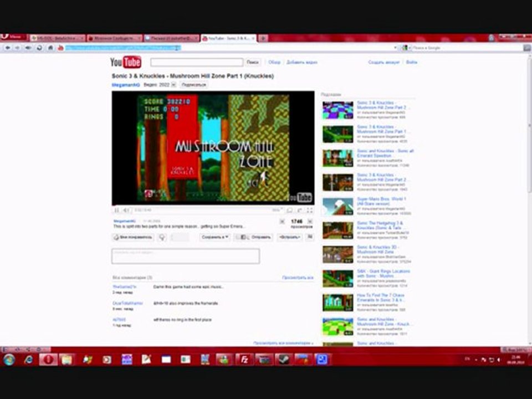532x399 pixels.
Task: Seek using the video progress bar
Action: point(213,206)
